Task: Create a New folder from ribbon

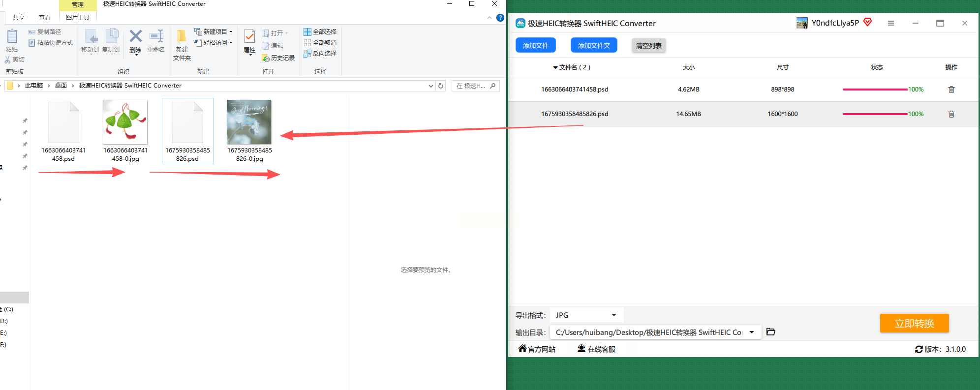Action: point(182,45)
